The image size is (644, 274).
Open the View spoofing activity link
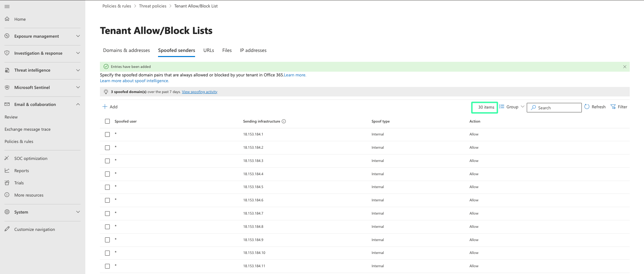[x=199, y=92]
